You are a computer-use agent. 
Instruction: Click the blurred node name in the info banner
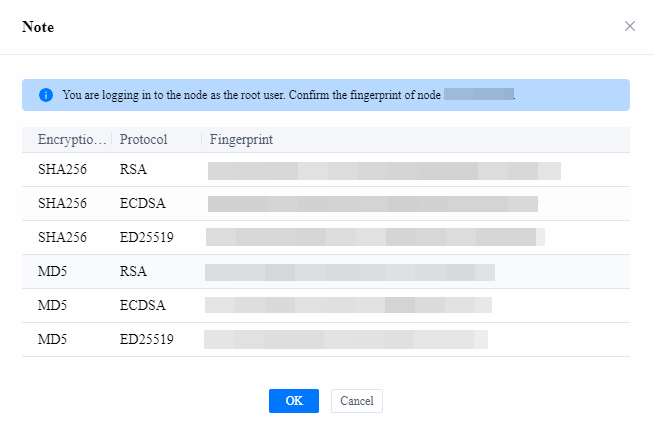[x=478, y=95]
